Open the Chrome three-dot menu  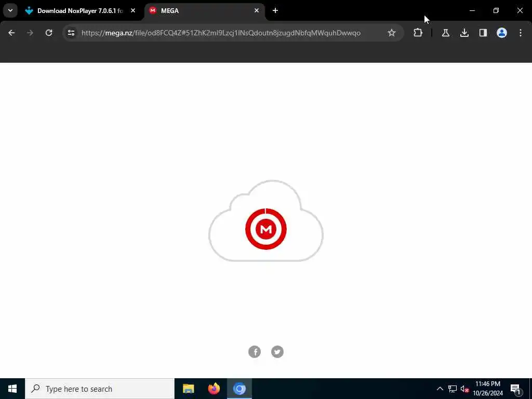click(x=521, y=33)
